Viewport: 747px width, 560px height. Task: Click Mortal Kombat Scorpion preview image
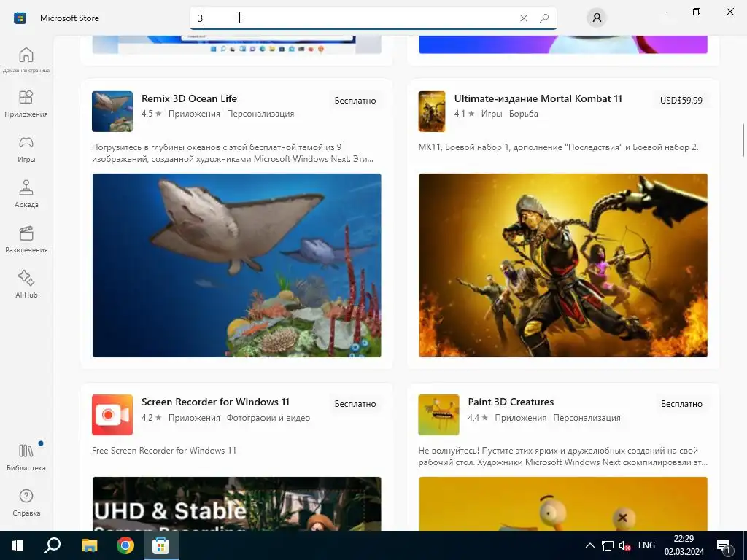click(x=563, y=265)
